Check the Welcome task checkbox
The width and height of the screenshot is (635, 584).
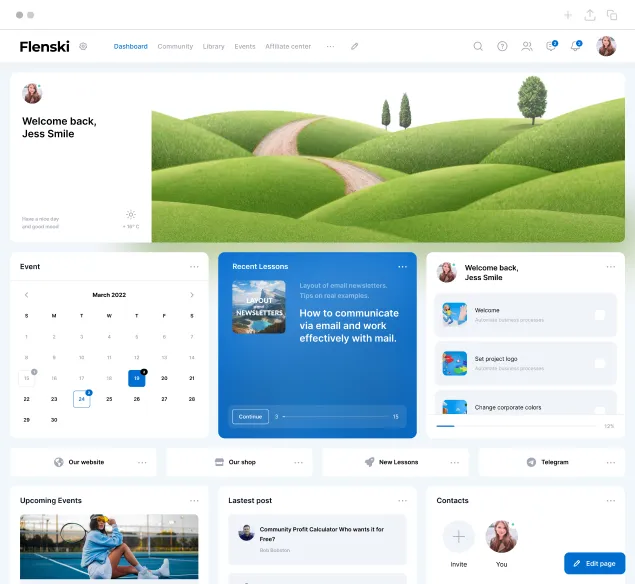click(600, 315)
